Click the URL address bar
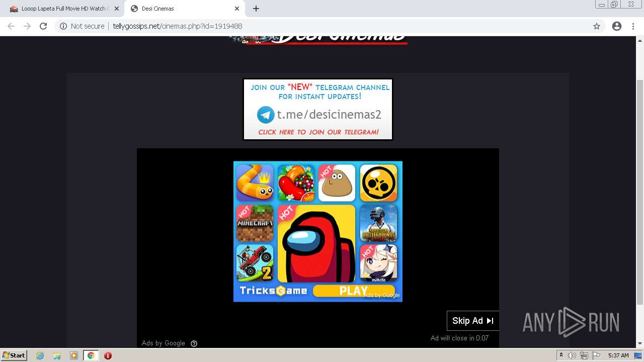644x362 pixels. (x=322, y=26)
